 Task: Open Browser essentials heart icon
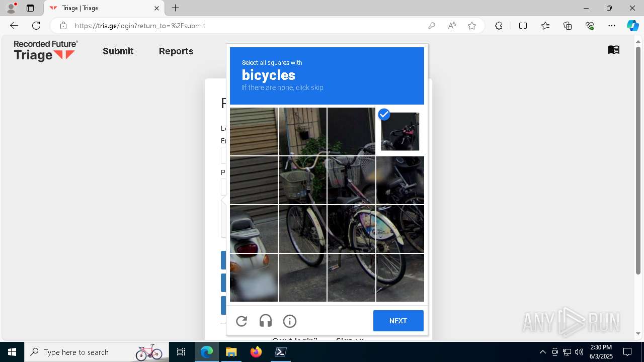[x=590, y=26]
